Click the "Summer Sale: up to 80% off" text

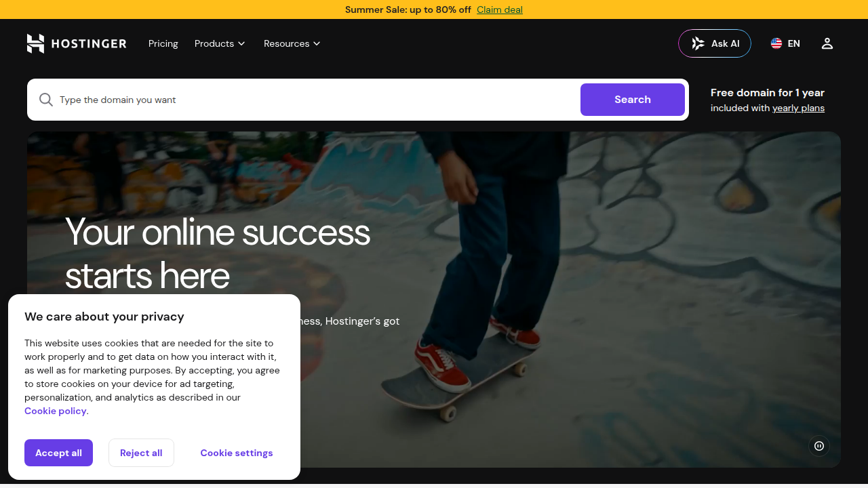[x=408, y=9]
